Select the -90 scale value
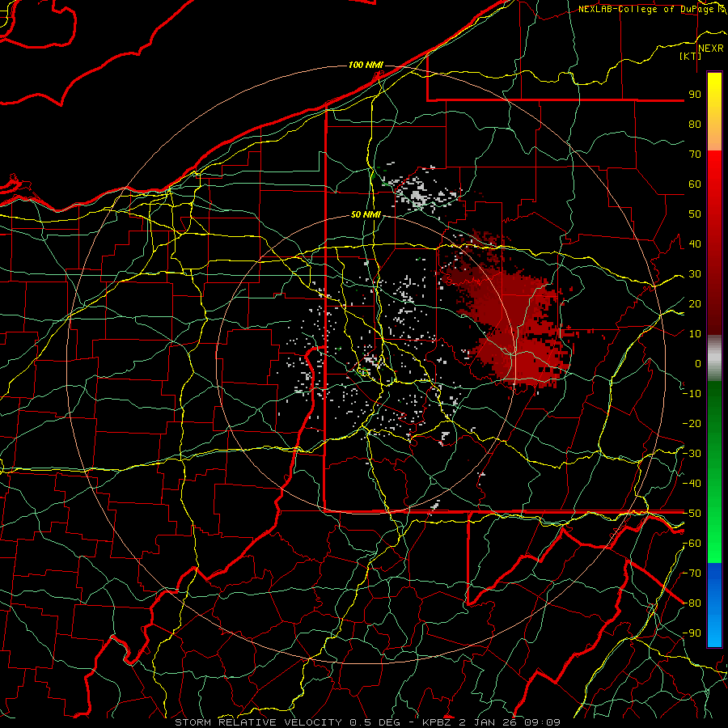This screenshot has width=728, height=728. [x=692, y=633]
